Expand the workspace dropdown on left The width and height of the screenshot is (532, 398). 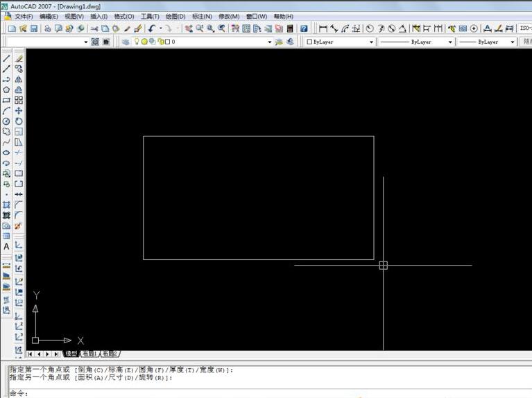click(x=86, y=42)
